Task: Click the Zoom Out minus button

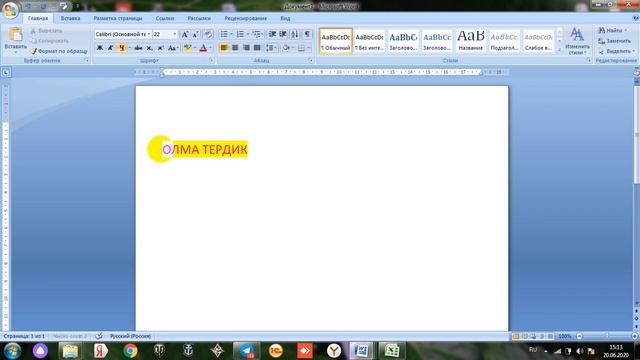Action: [579, 336]
